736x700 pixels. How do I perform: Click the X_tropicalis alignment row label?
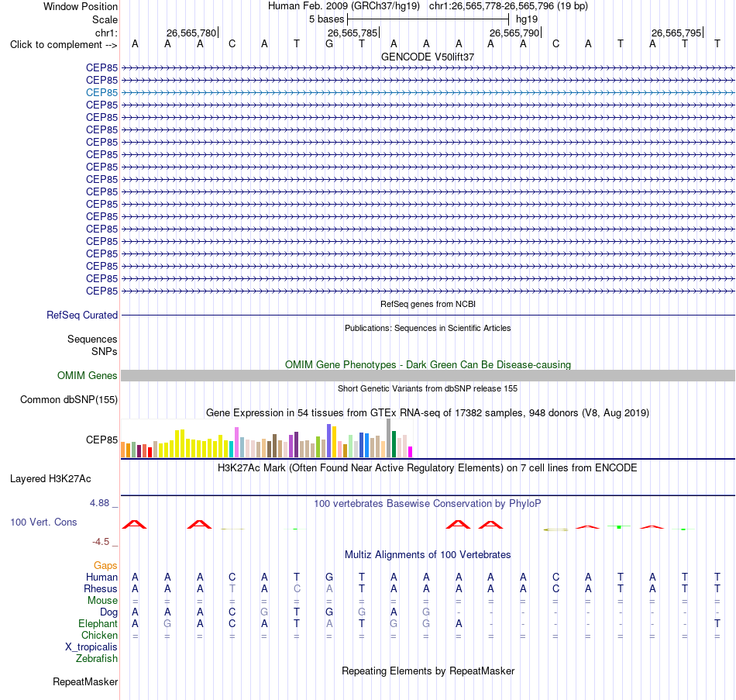[x=91, y=647]
